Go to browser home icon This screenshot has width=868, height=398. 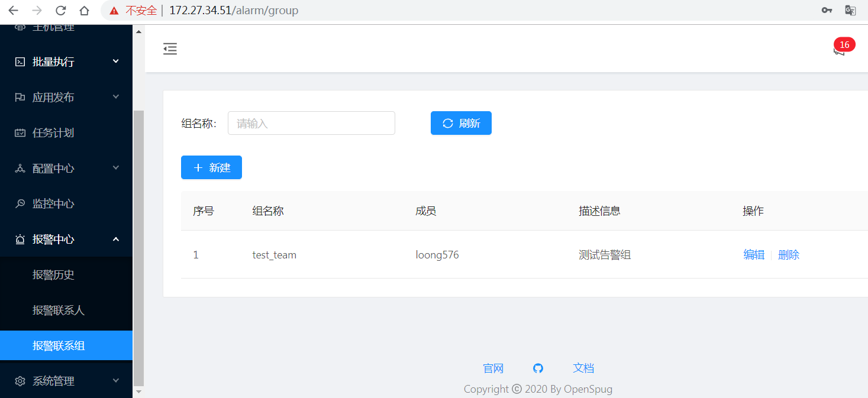pyautogui.click(x=84, y=10)
